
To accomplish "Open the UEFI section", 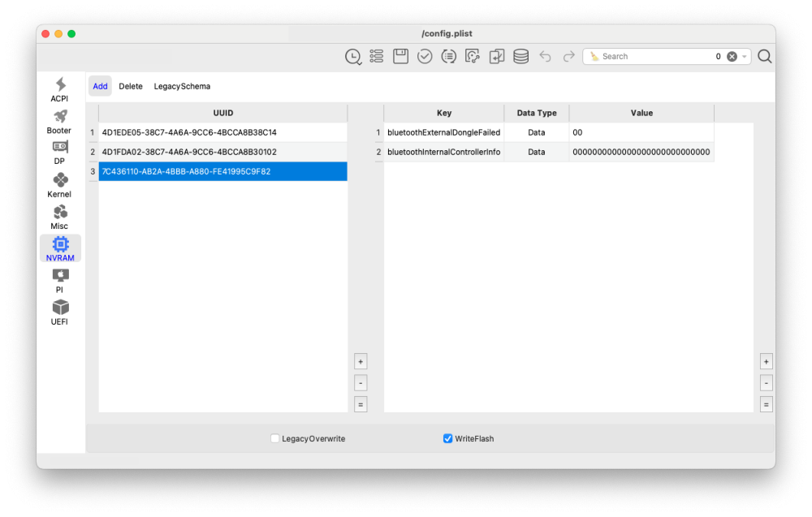I will click(59, 312).
